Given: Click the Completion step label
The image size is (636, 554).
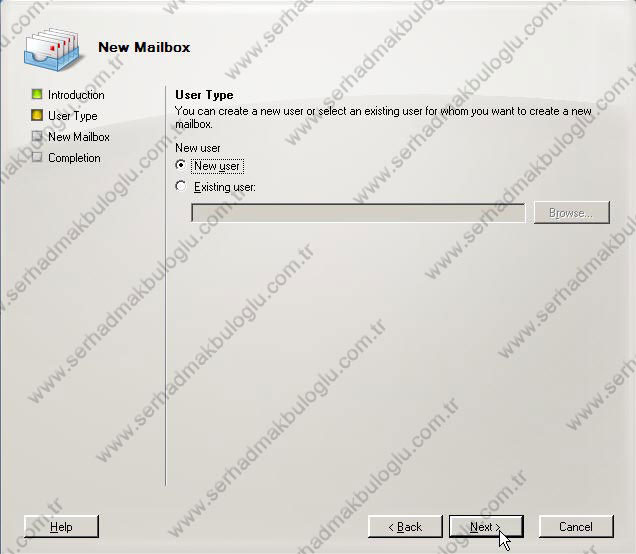Looking at the screenshot, I should point(74,158).
